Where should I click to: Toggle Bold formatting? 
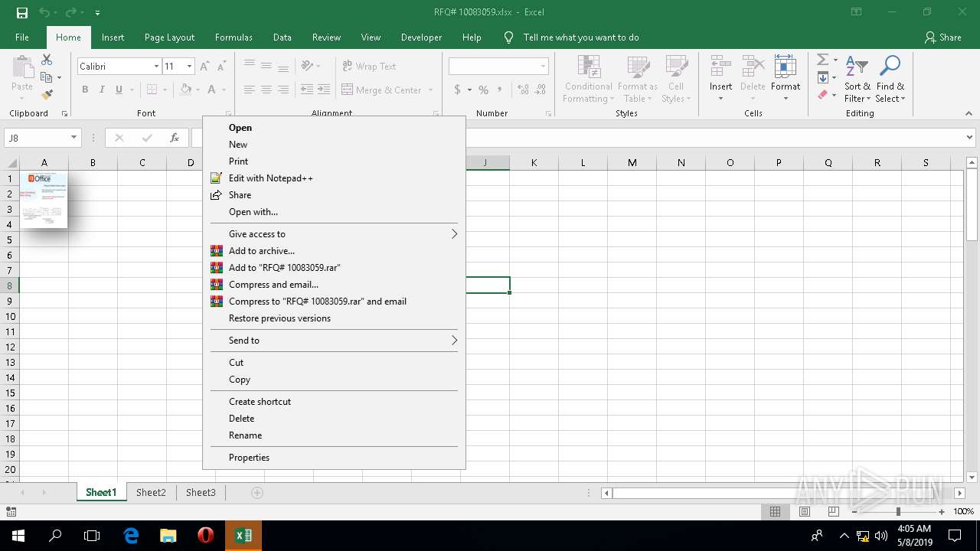click(85, 90)
